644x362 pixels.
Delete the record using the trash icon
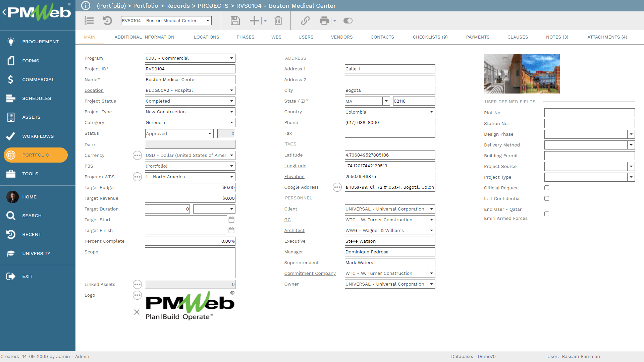coord(278,21)
